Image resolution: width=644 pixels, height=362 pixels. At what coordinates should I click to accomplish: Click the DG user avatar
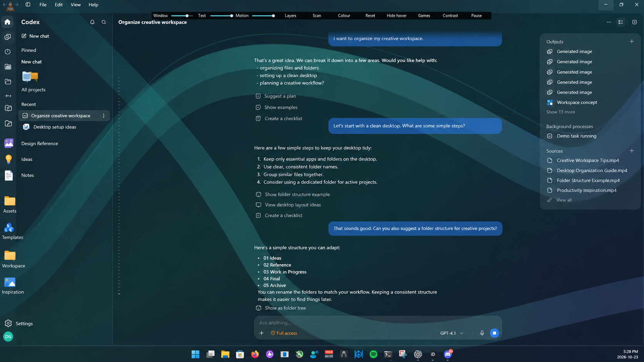[8, 337]
